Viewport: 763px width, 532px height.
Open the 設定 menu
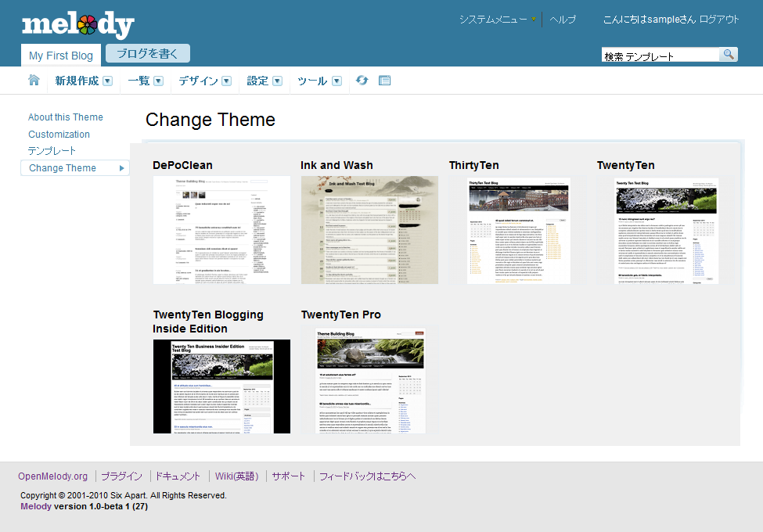(x=257, y=81)
